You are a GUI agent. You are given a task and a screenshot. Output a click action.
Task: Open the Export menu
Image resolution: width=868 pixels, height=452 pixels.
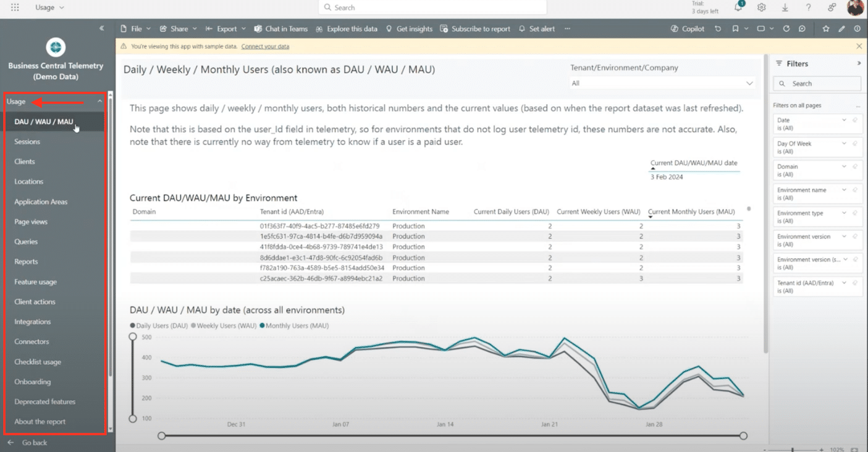(225, 28)
